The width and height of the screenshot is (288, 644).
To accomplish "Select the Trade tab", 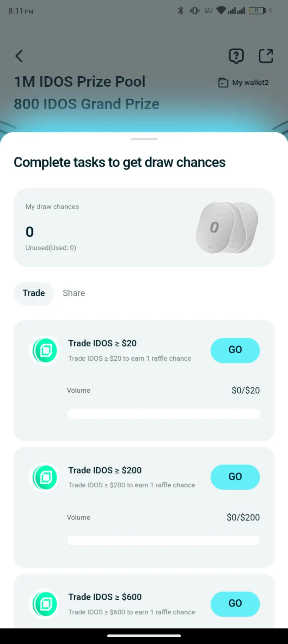I will (x=34, y=293).
